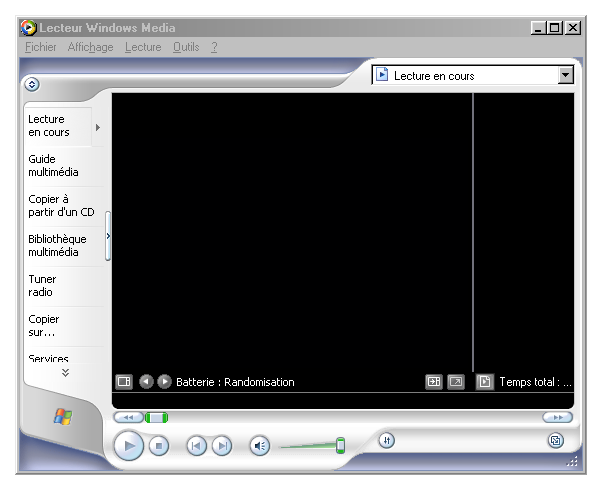Click the video size-to-fit icon

coord(434,381)
